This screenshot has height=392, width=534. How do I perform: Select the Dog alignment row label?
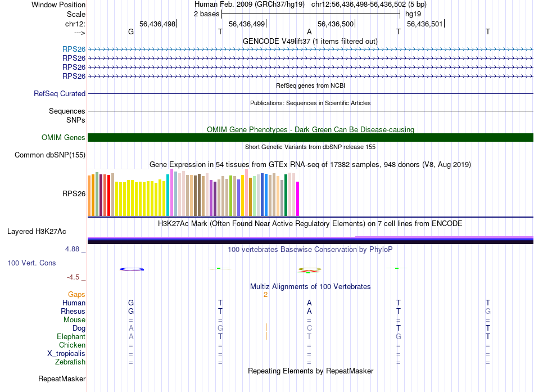click(x=79, y=328)
